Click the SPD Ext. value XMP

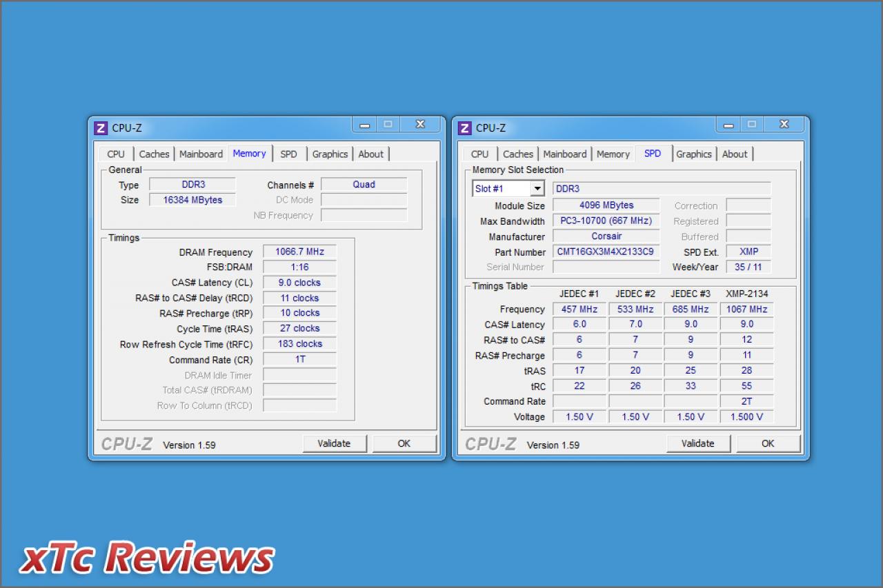click(x=748, y=252)
